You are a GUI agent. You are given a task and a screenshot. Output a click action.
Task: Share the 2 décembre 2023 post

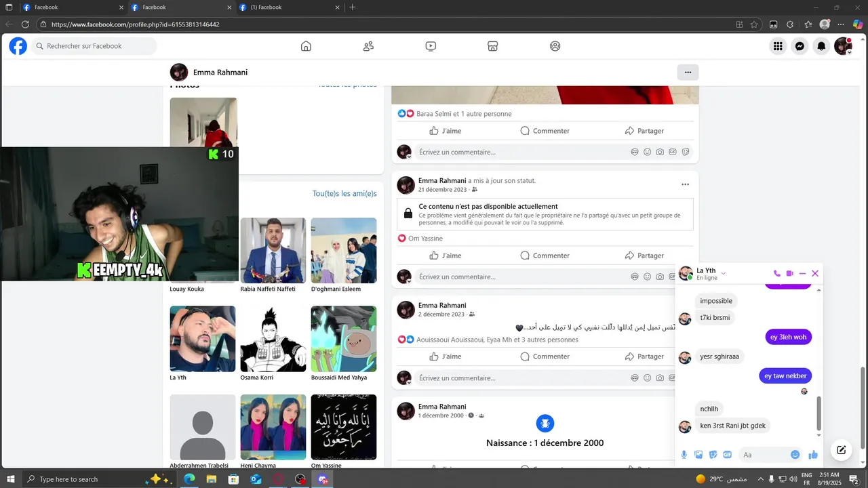pos(644,357)
